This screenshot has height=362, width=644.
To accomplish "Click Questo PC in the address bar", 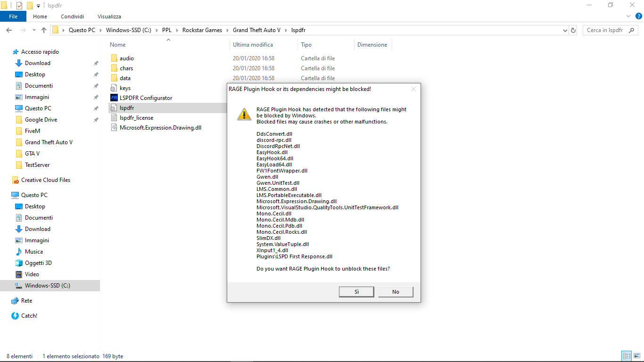I will click(82, 30).
